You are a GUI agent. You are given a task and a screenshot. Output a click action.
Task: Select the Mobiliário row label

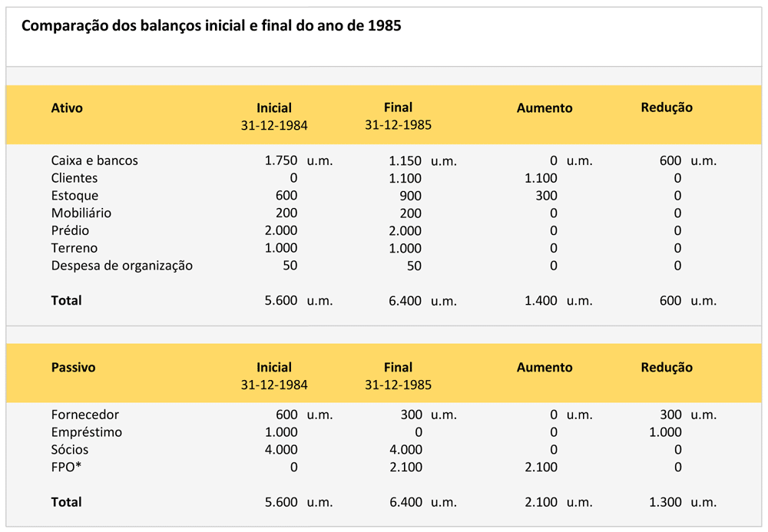tap(81, 213)
